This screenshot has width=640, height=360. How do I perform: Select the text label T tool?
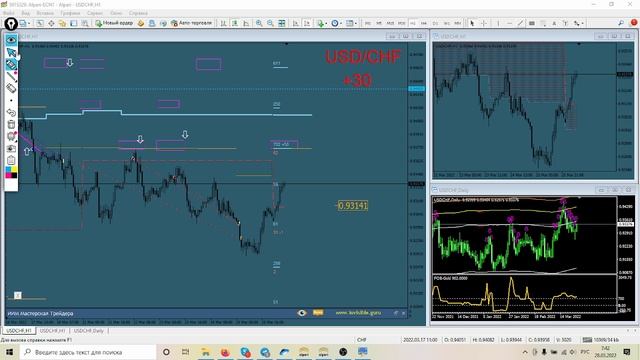[565, 23]
